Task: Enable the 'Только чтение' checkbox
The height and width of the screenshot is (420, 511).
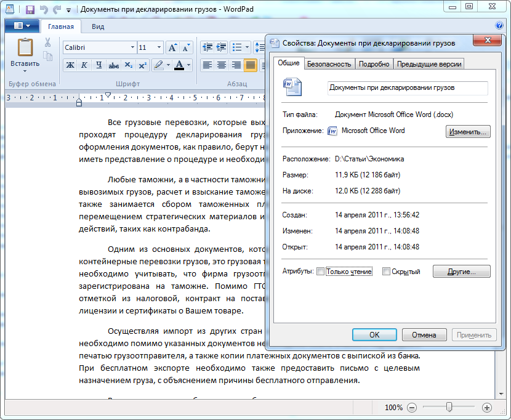Action: [x=320, y=272]
